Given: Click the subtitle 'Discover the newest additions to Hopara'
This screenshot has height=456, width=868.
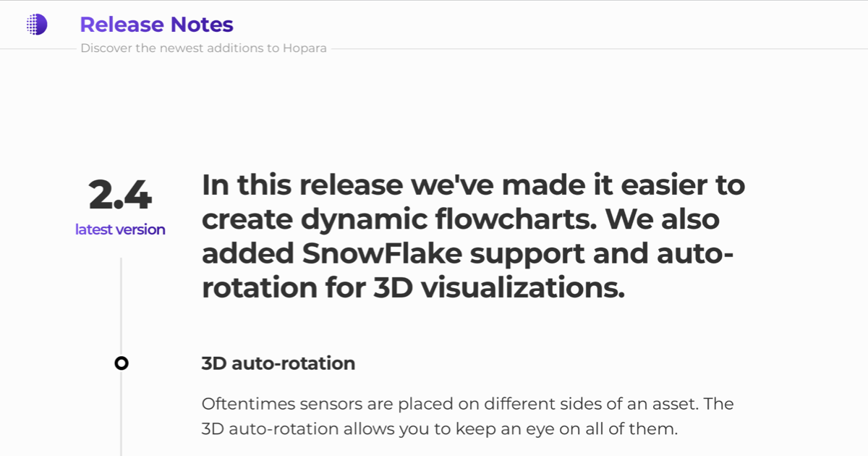Looking at the screenshot, I should click(x=203, y=48).
